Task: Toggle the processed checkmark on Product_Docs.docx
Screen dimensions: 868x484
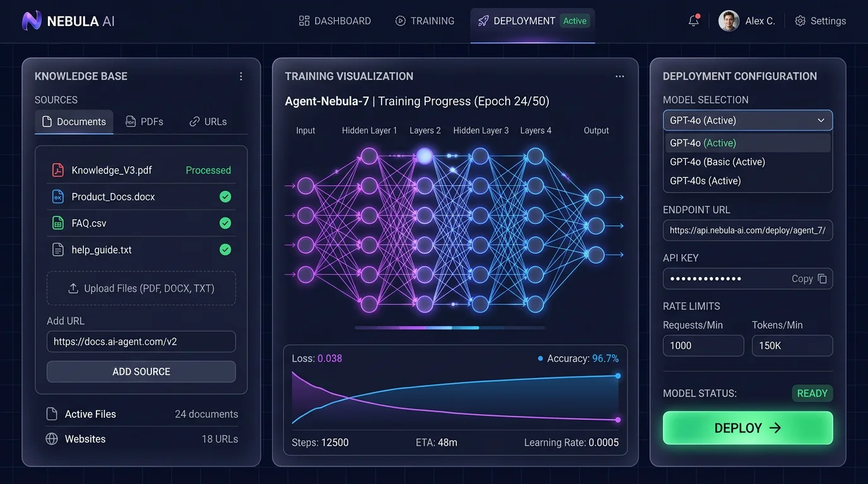Action: 225,196
